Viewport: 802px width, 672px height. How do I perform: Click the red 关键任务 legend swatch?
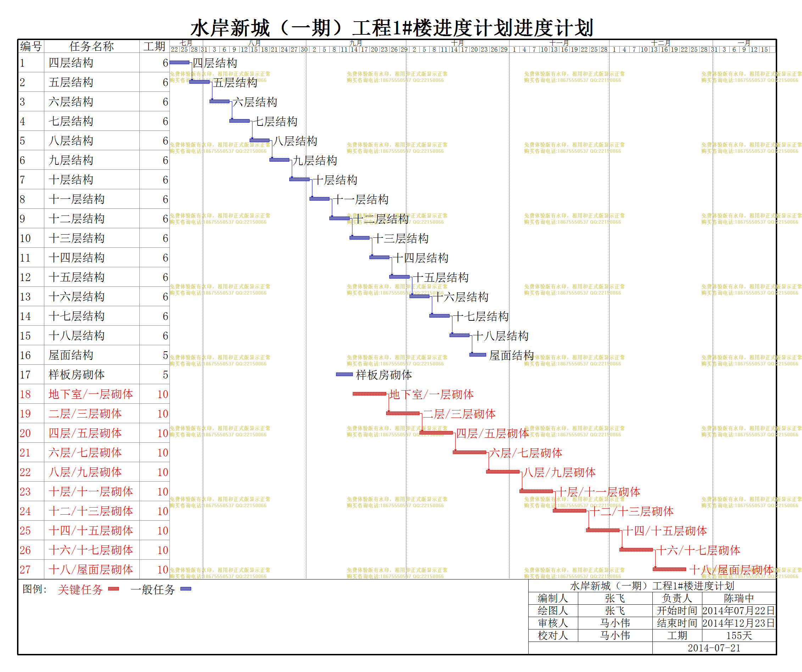click(x=113, y=588)
